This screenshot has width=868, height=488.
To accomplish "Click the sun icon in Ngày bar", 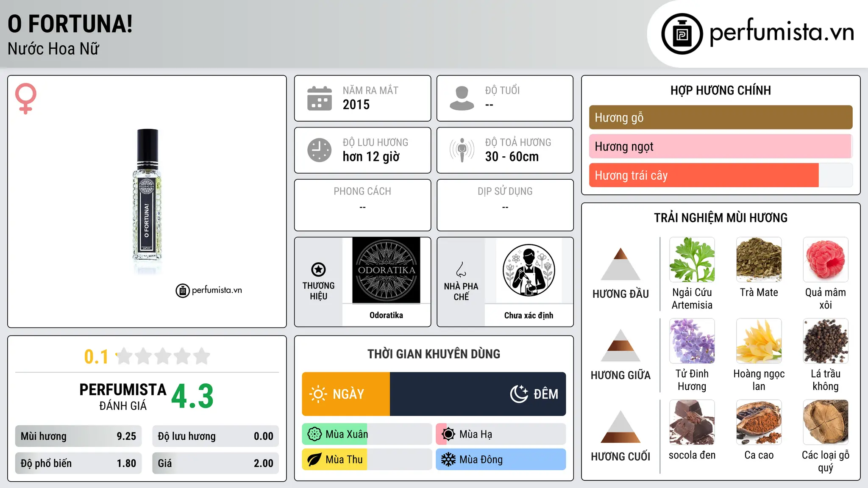I will coord(318,394).
